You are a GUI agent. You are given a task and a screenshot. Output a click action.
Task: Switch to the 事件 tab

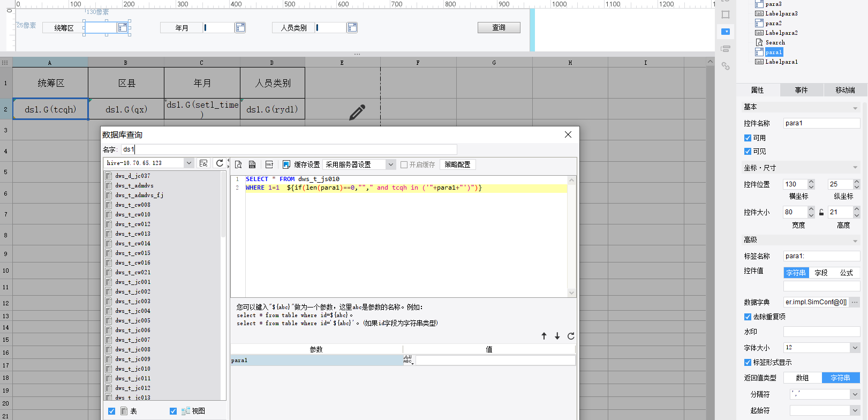point(802,90)
